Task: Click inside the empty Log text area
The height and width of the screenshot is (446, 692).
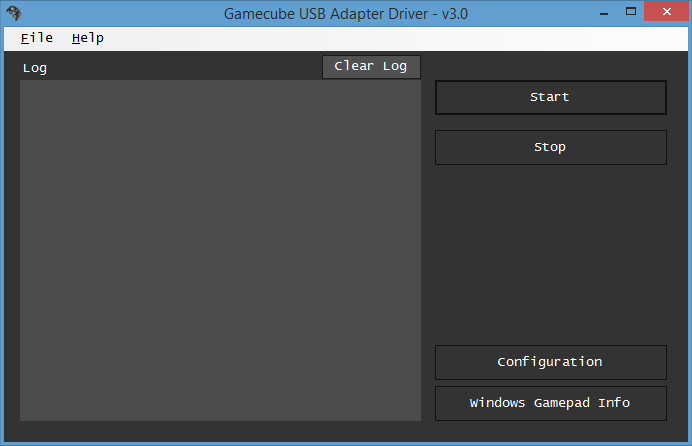Action: click(220, 250)
